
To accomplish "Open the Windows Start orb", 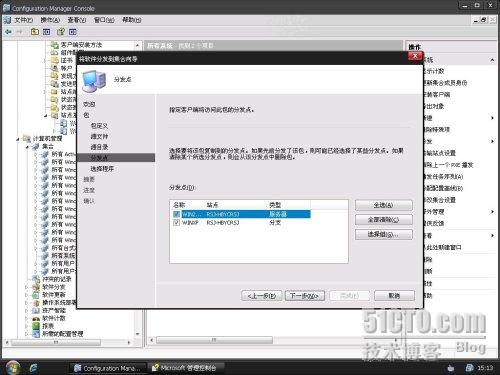I will coord(13,368).
